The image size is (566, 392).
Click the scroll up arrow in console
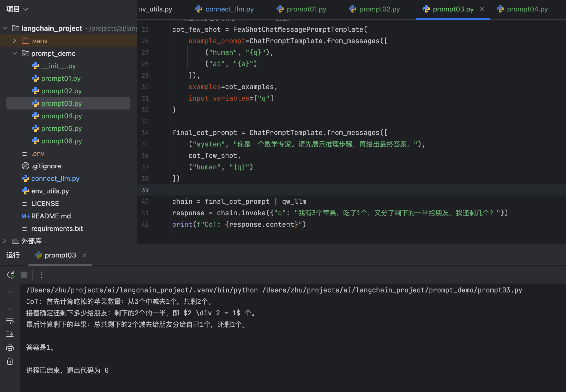(x=10, y=293)
